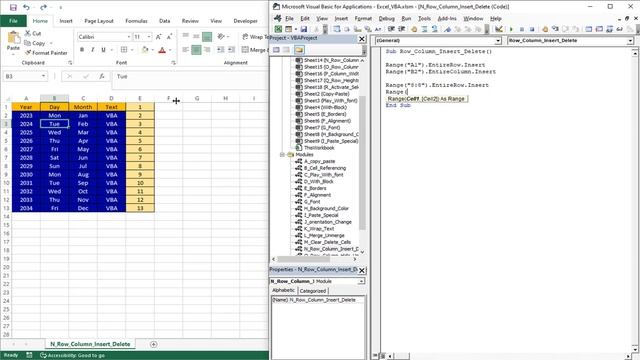The height and width of the screenshot is (360, 640).
Task: Click the Wrap Text button
Action: tap(256, 37)
